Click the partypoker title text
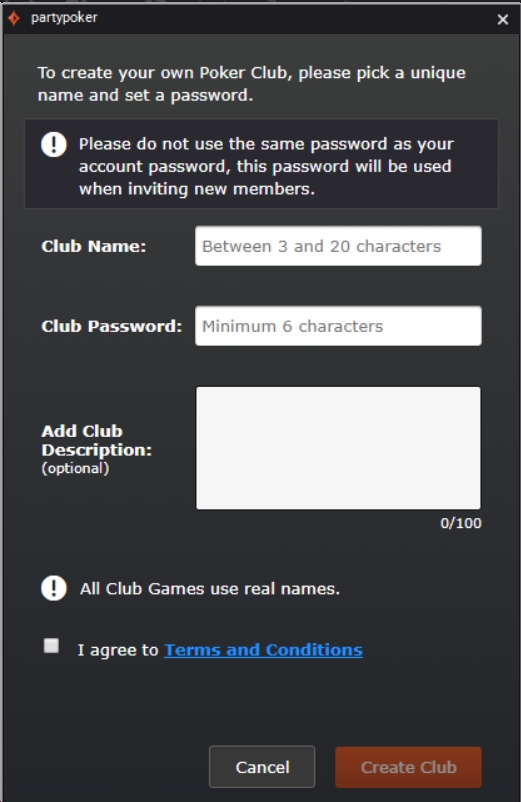Image resolution: width=521 pixels, height=802 pixels. coord(64,18)
